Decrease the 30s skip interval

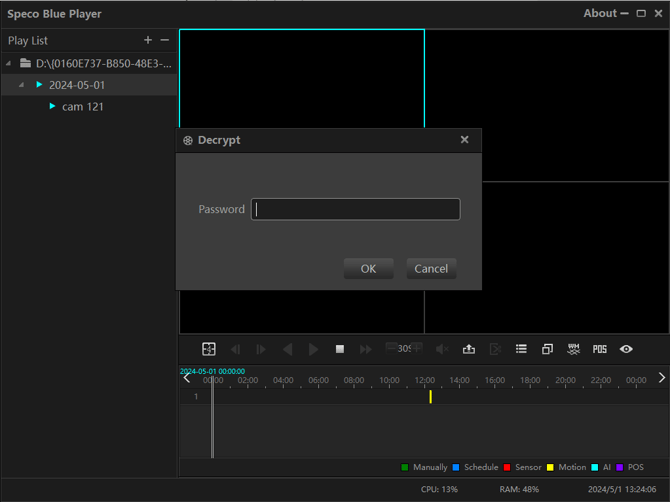click(x=391, y=348)
